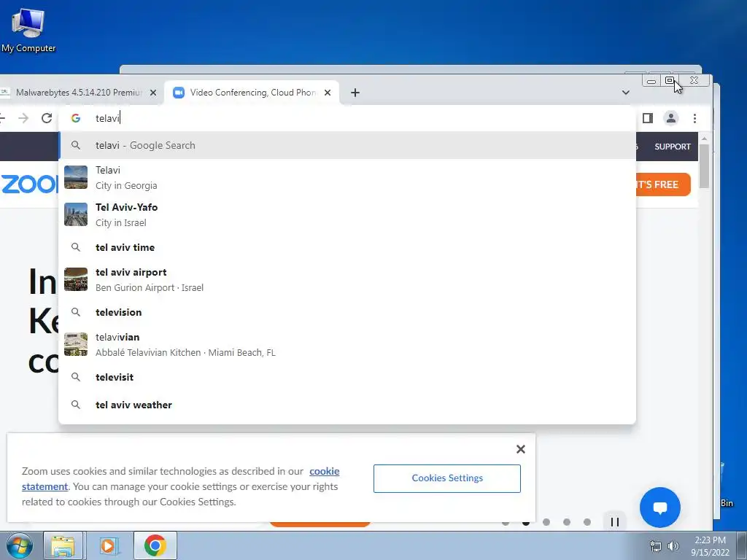Click the taskbar clock 2:23 PM
The width and height of the screenshot is (747, 560).
click(710, 545)
